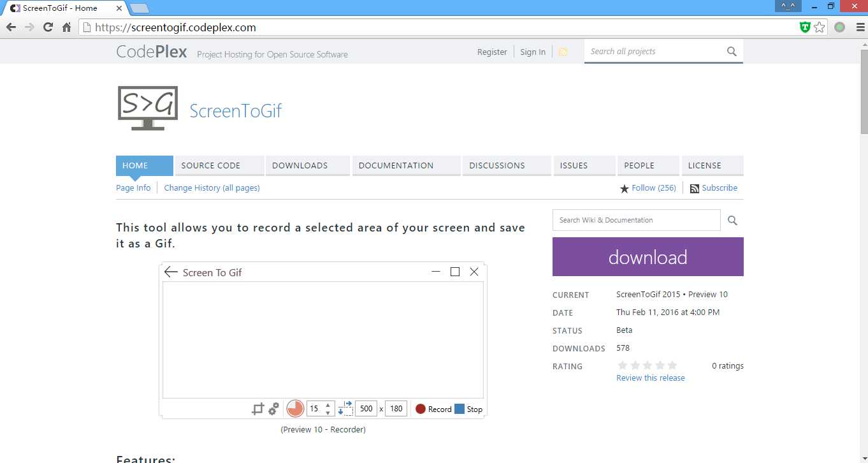Click the width box showing 500

point(366,409)
